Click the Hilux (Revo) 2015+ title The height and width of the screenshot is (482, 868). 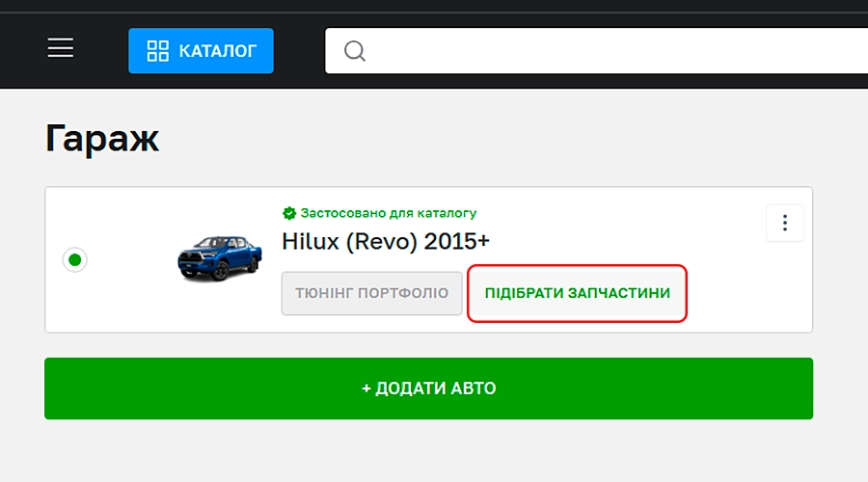click(386, 241)
